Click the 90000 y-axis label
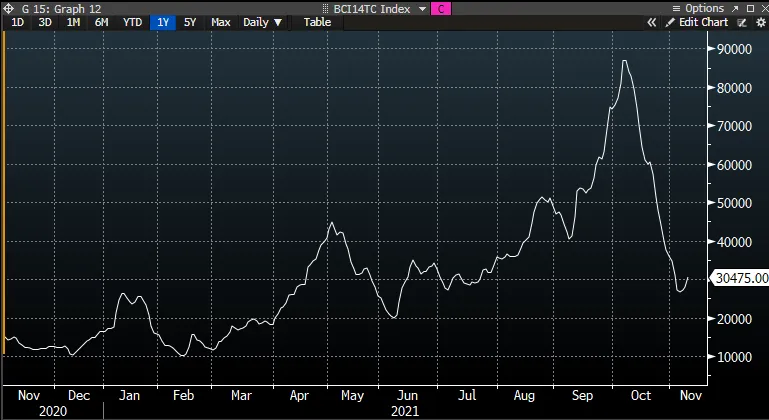769x420 pixels. click(x=734, y=49)
